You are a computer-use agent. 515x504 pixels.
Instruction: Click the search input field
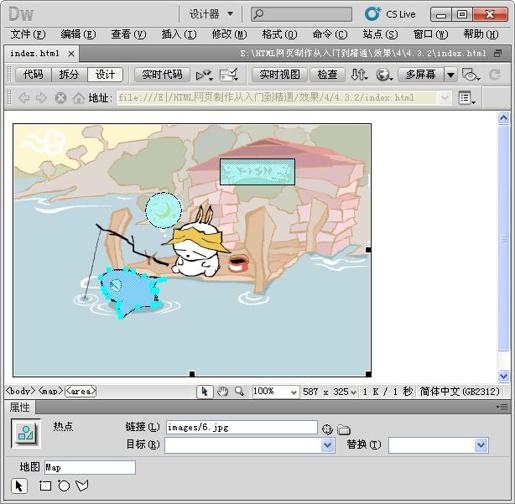pyautogui.click(x=301, y=14)
